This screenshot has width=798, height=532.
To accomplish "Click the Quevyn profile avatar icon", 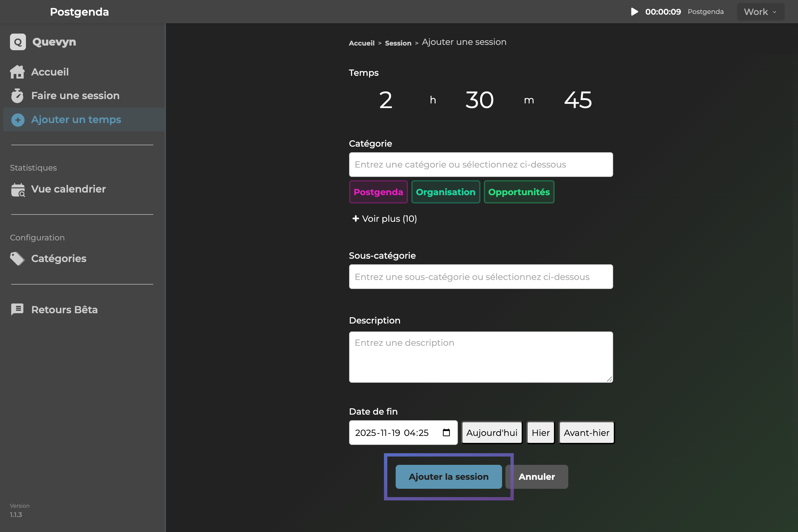I will [18, 42].
